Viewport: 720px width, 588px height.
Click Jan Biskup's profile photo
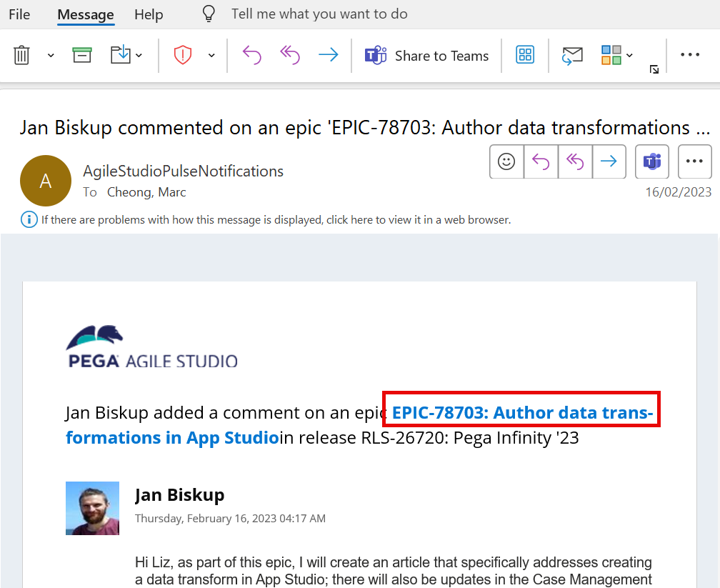[92, 508]
